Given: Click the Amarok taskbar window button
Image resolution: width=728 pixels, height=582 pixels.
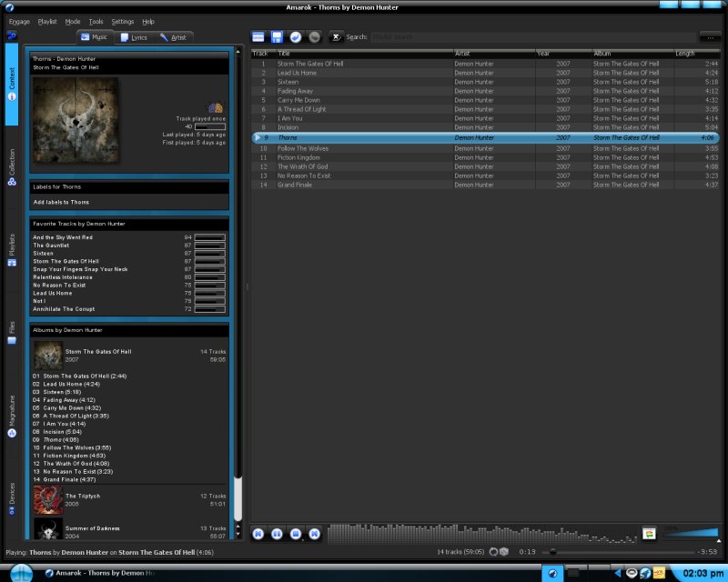Looking at the screenshot, I should click(100, 573).
